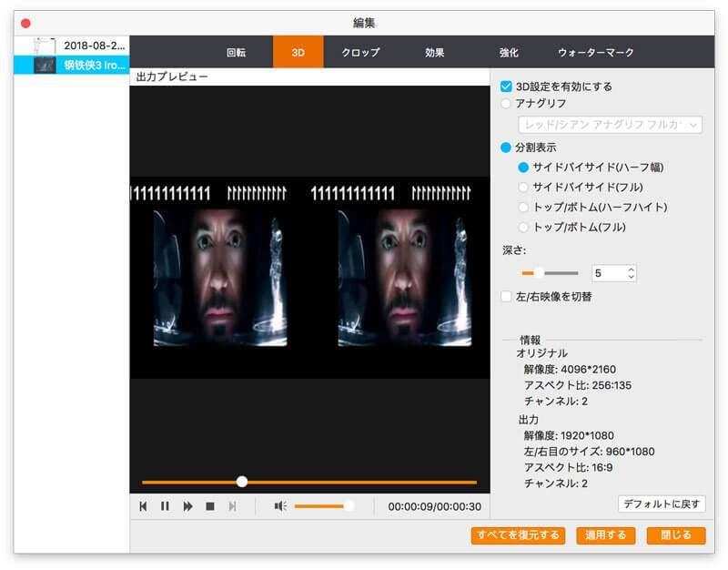This screenshot has width=728, height=570.
Task: Decrease depth value with stepper down arrow
Action: [x=631, y=277]
